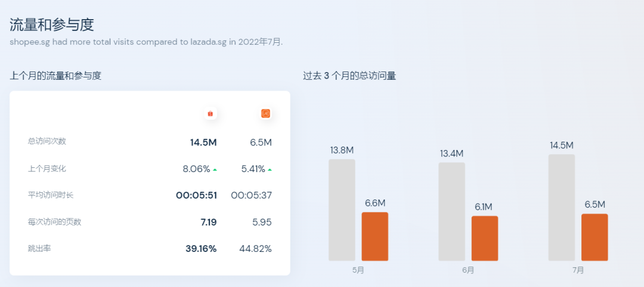Click the 每次访问的页数 row label
This screenshot has height=287, width=644.
pyautogui.click(x=54, y=222)
